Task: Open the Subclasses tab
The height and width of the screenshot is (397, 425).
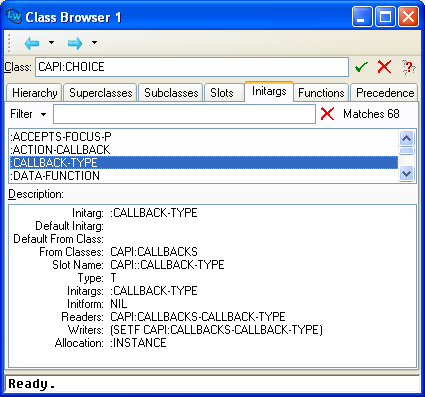Action: click(171, 93)
